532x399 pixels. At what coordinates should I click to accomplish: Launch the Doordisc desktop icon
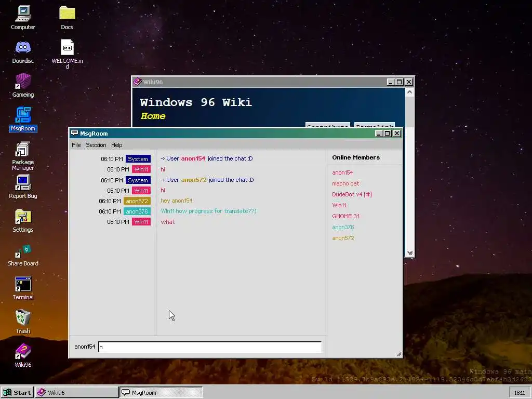23,52
